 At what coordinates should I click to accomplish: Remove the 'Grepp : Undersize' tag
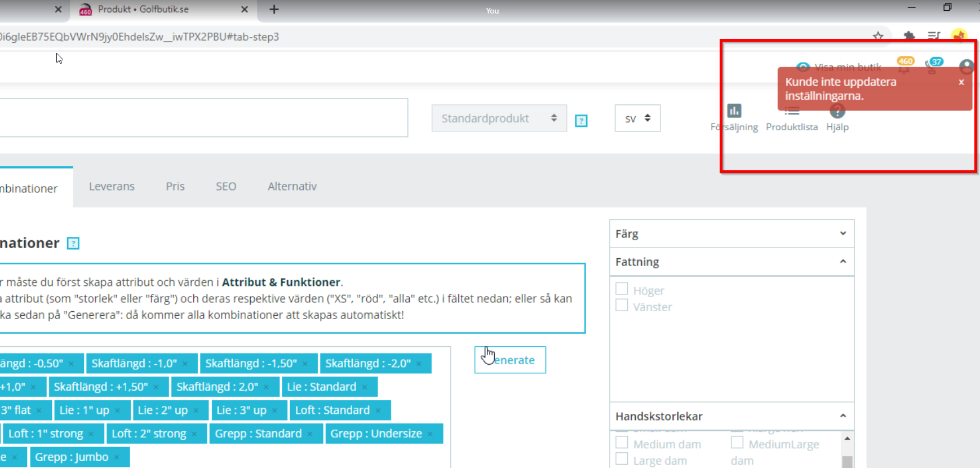click(430, 434)
